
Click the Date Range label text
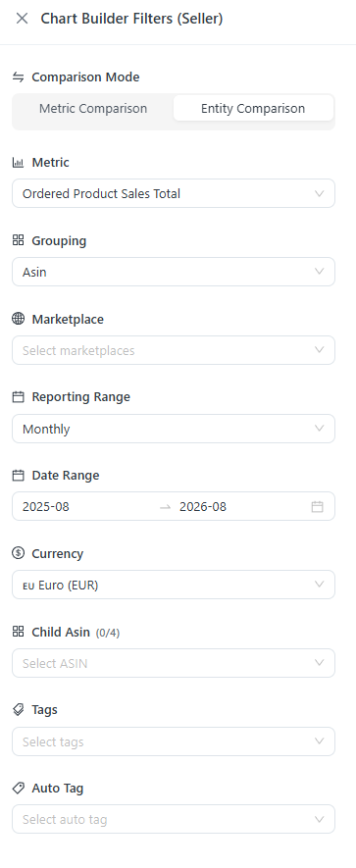coord(66,475)
